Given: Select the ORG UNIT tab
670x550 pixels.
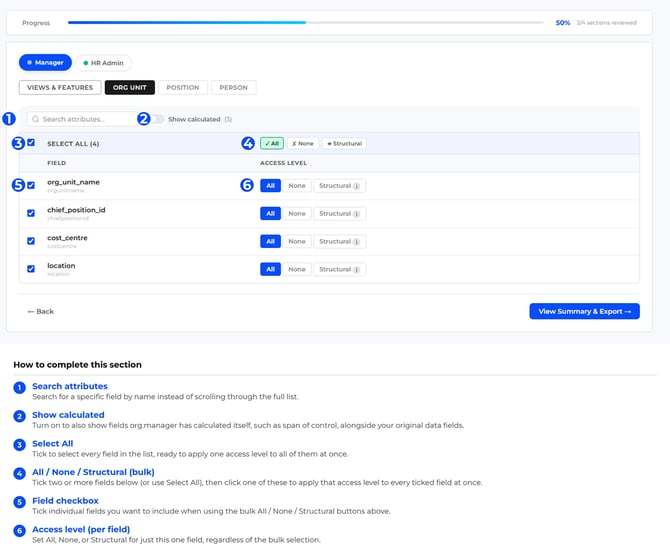Looking at the screenshot, I should pyautogui.click(x=129, y=87).
